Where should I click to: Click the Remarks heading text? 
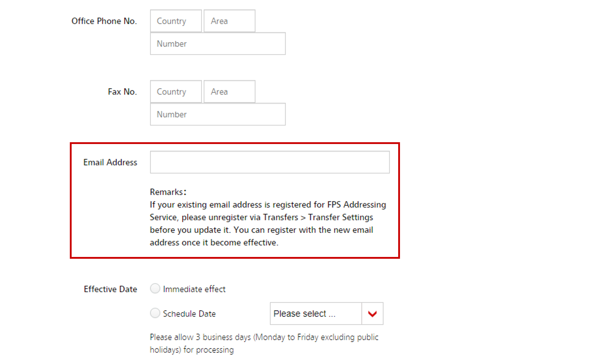coord(168,192)
